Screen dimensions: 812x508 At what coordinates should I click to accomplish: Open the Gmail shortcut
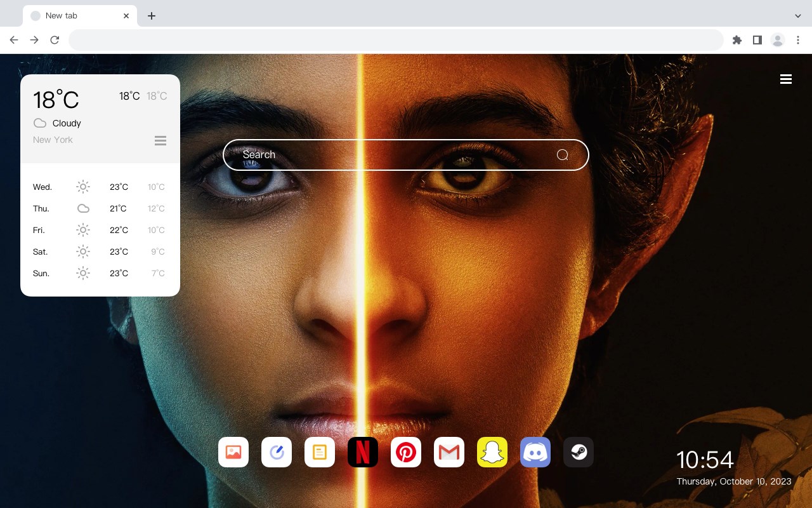(449, 452)
